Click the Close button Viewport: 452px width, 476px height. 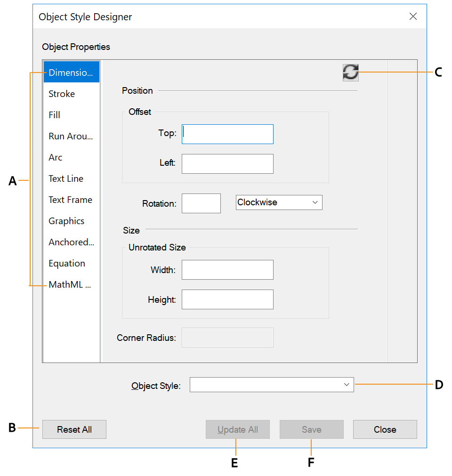tap(385, 429)
